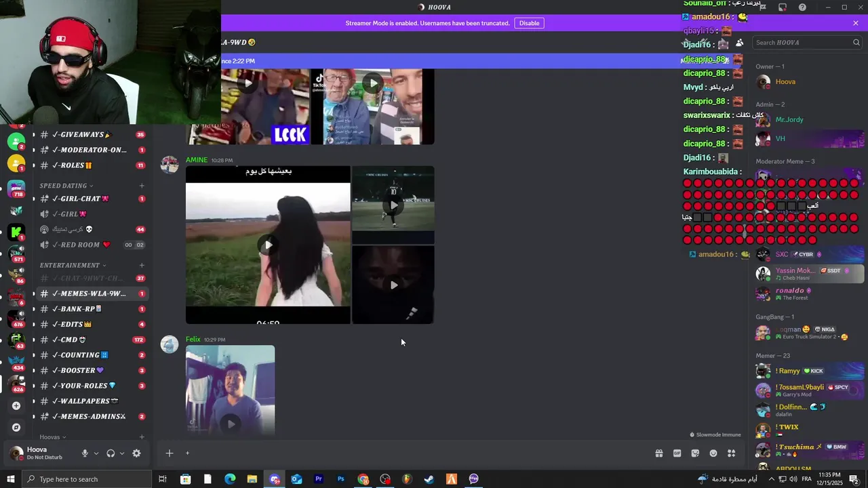Open File Explorer from taskbar
Viewport: 868px width, 488px height.
tap(252, 479)
